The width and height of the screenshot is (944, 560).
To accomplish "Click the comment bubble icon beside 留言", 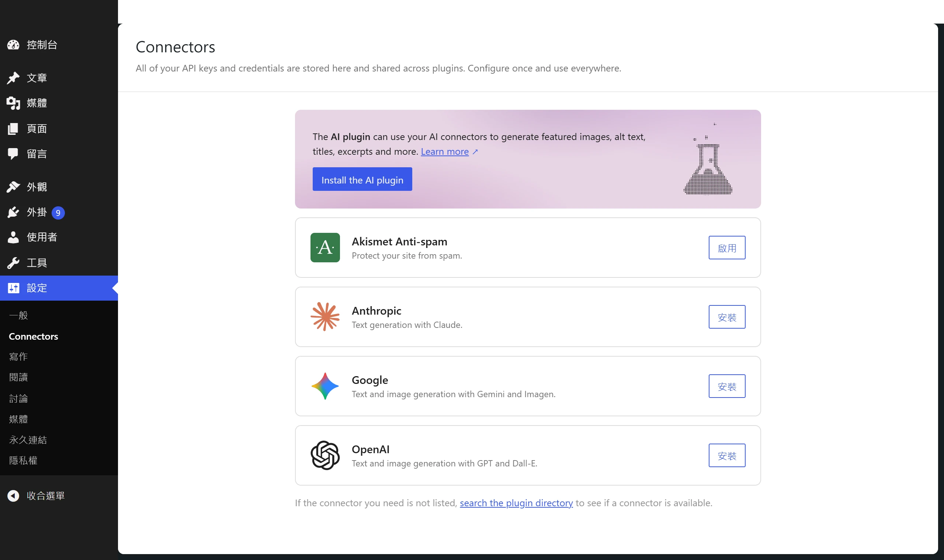I will pos(13,154).
